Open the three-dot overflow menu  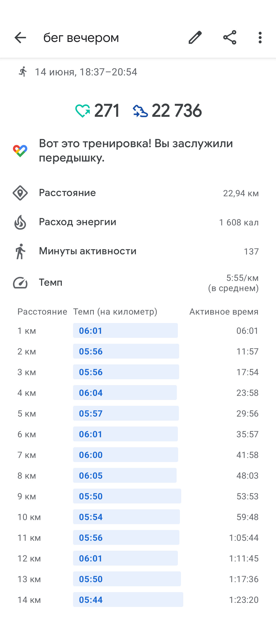click(x=260, y=38)
